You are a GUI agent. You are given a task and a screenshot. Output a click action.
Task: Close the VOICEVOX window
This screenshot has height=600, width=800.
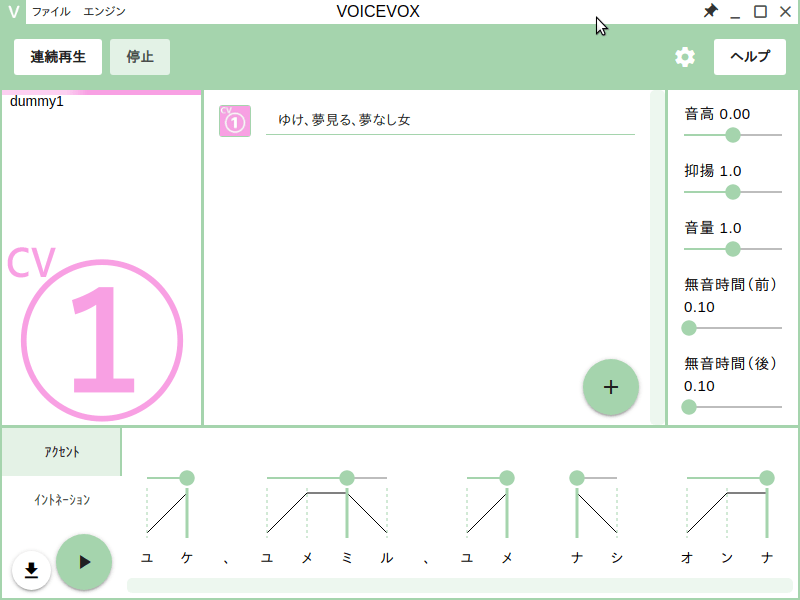786,11
